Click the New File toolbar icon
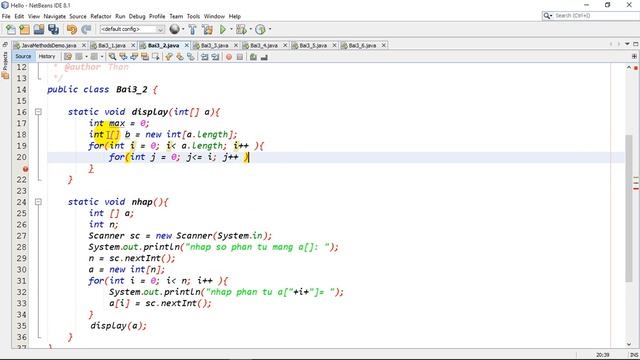The height and width of the screenshot is (360, 640). [11, 29]
